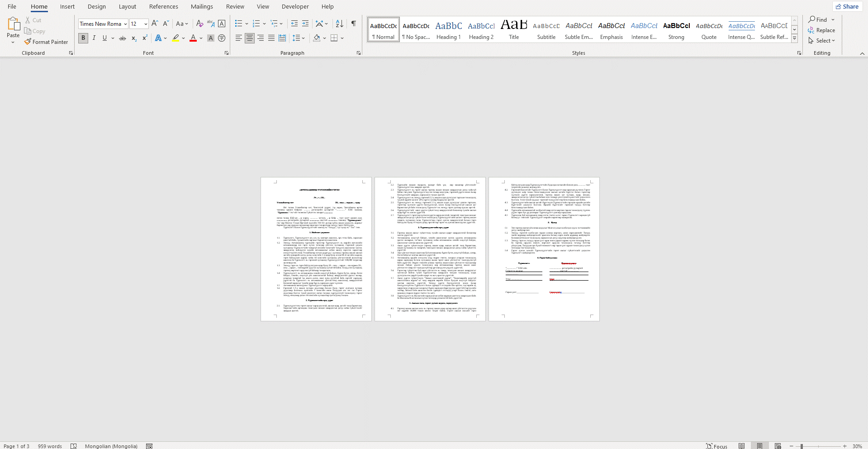This screenshot has width=868, height=449.
Task: Clear all formatting eraser icon
Action: pos(199,24)
